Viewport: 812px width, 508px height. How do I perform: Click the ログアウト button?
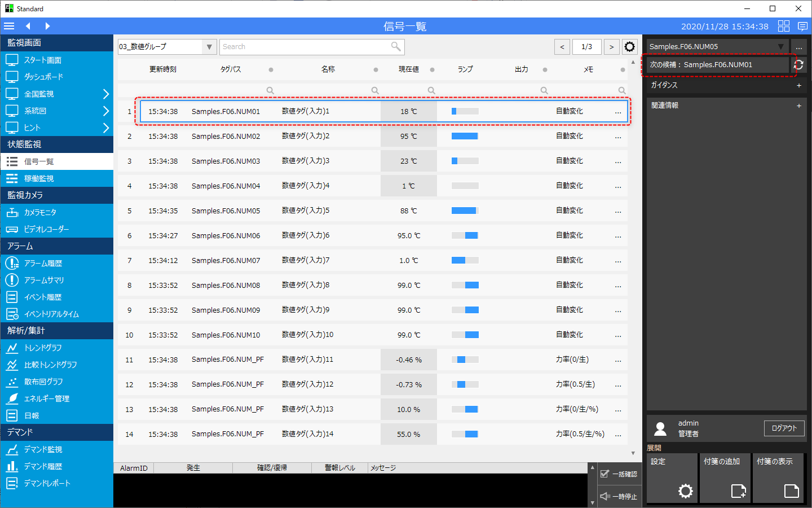(784, 428)
